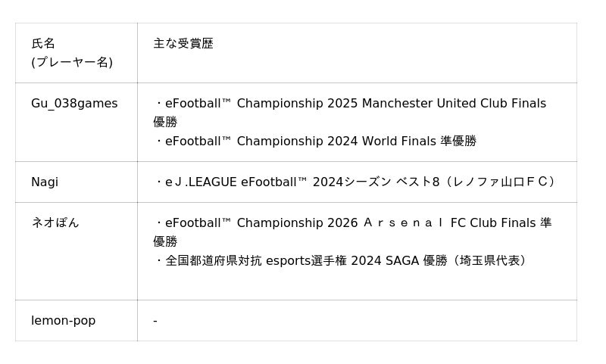This screenshot has width=606, height=364.
Task: Click "SAGA" text in ネオぽん row
Action: 402,261
